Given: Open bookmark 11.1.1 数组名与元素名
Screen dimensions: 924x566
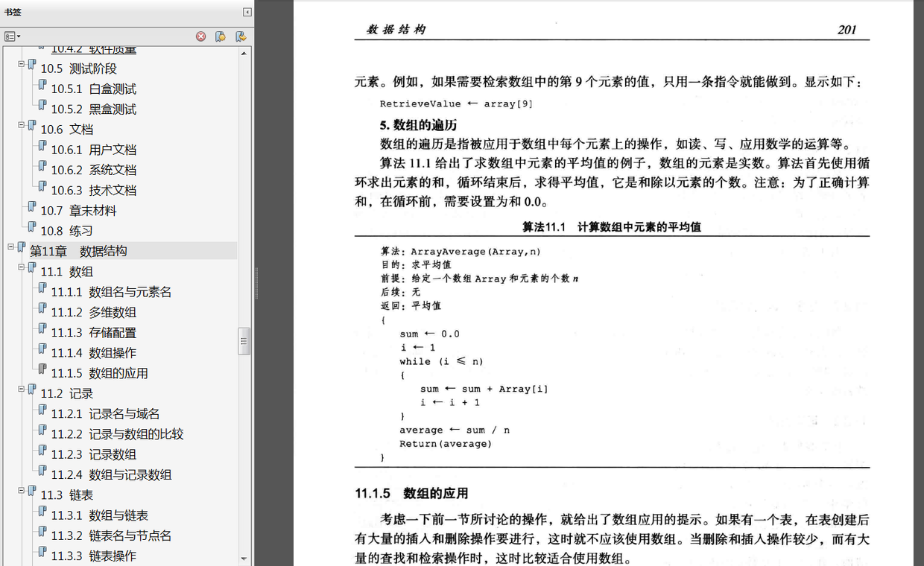Looking at the screenshot, I should (x=111, y=292).
